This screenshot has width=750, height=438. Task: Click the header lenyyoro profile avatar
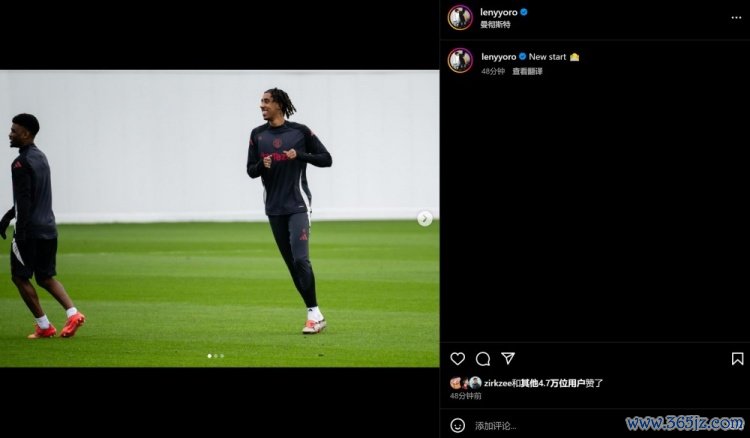tap(460, 18)
